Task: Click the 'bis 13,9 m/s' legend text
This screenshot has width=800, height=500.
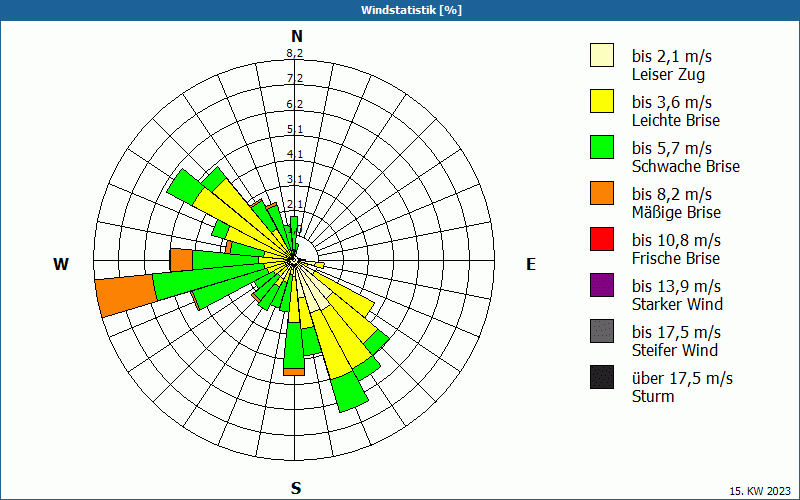Action: click(x=676, y=286)
